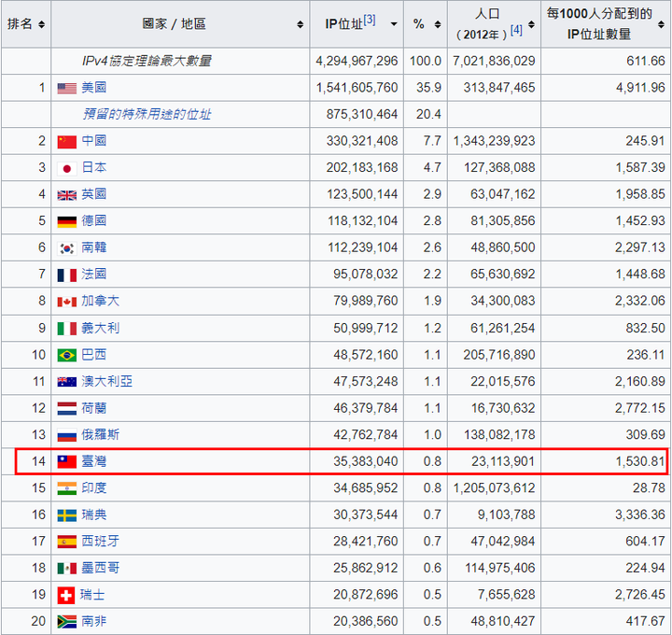Viewport: 672px width, 635px height.
Task: Open the 荷蘭 country link
Action: point(94,408)
